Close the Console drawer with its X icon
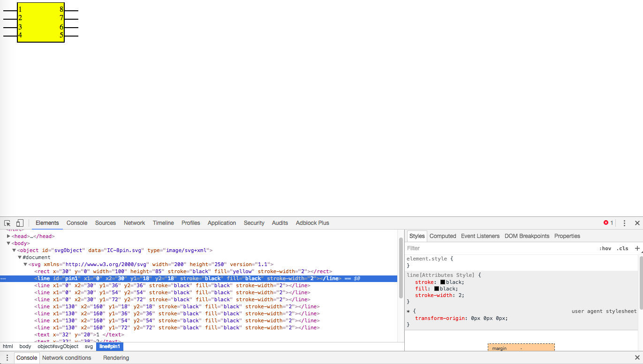 pos(637,357)
